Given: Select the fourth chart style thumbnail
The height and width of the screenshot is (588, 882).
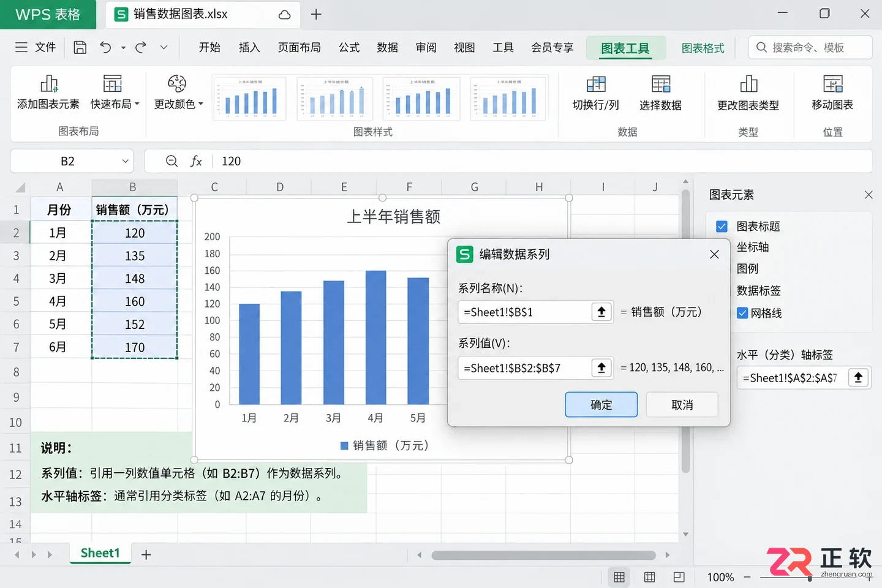Looking at the screenshot, I should [508, 98].
